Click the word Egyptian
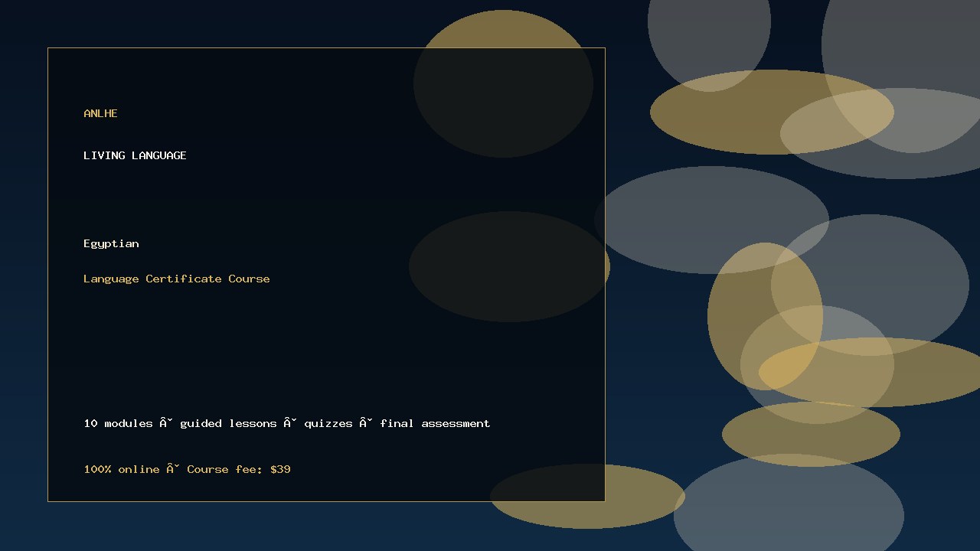This screenshot has width=980, height=551. [x=111, y=243]
